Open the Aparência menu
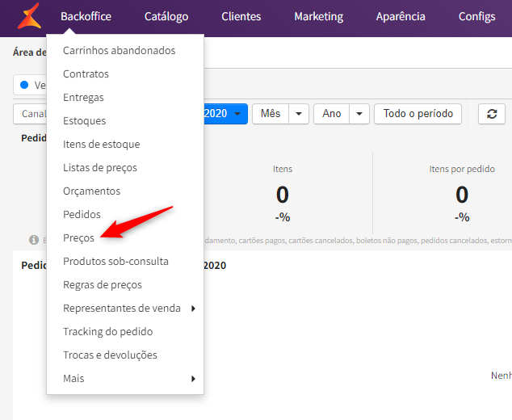The image size is (512, 420). coord(401,16)
